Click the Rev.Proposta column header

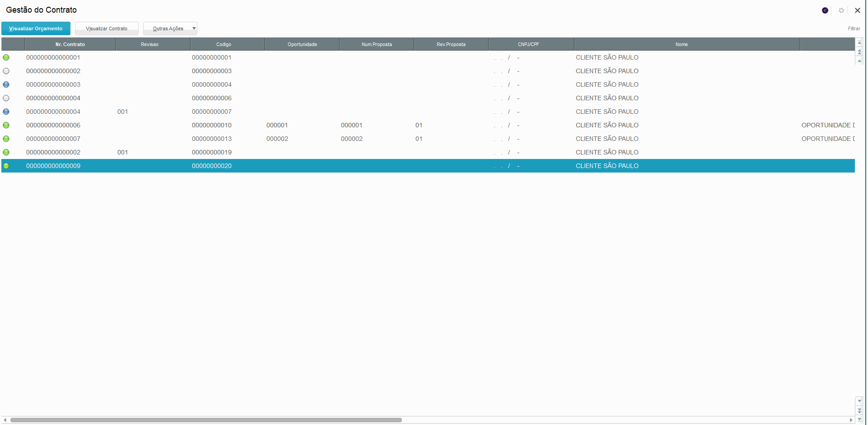point(451,44)
